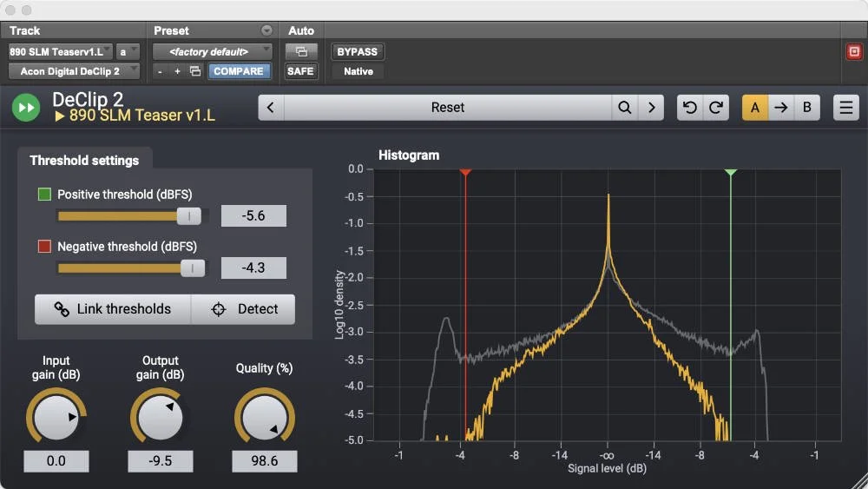Click the Link thresholds button
This screenshot has height=489, width=868.
tap(113, 309)
